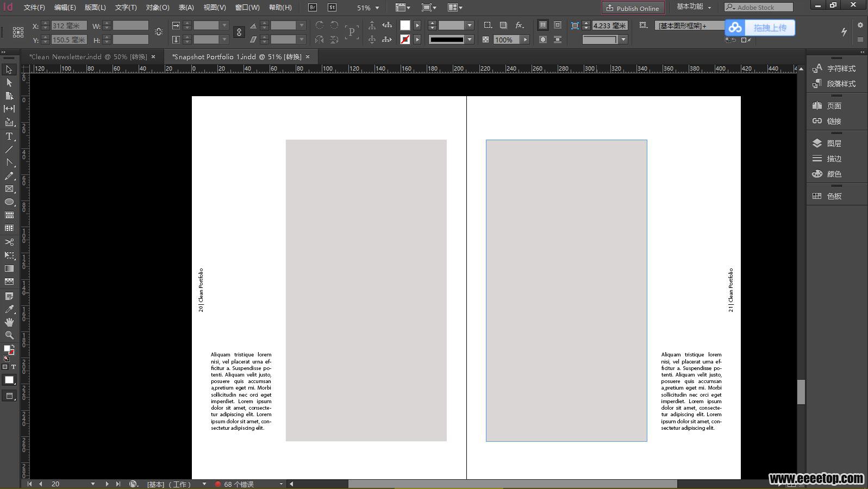Open the 段落样式 panel
Image resolution: width=868 pixels, height=489 pixels.
(835, 84)
